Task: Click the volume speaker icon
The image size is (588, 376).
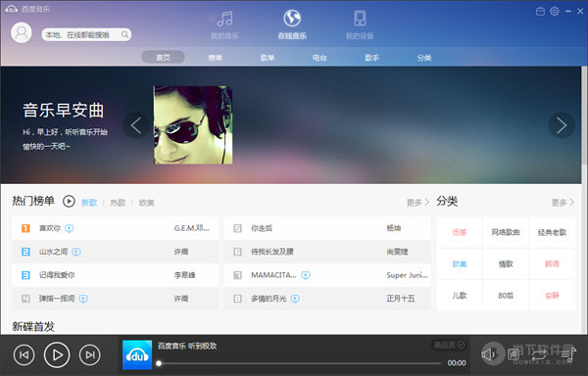Action: 488,353
